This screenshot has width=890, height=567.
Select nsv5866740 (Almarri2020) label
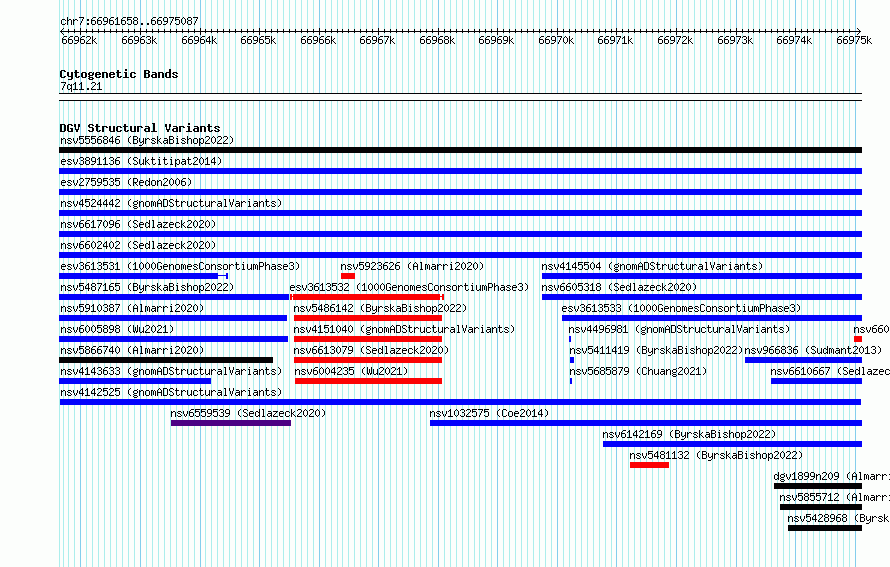coord(132,350)
